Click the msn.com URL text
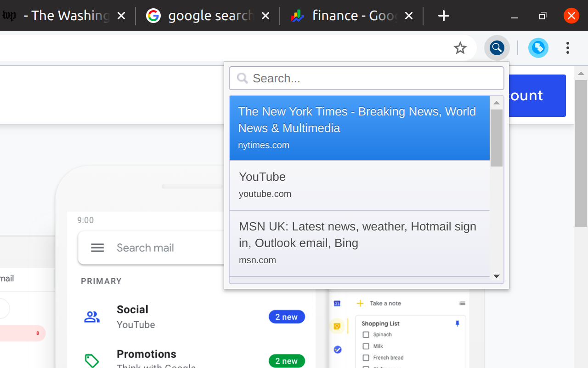 pos(257,260)
